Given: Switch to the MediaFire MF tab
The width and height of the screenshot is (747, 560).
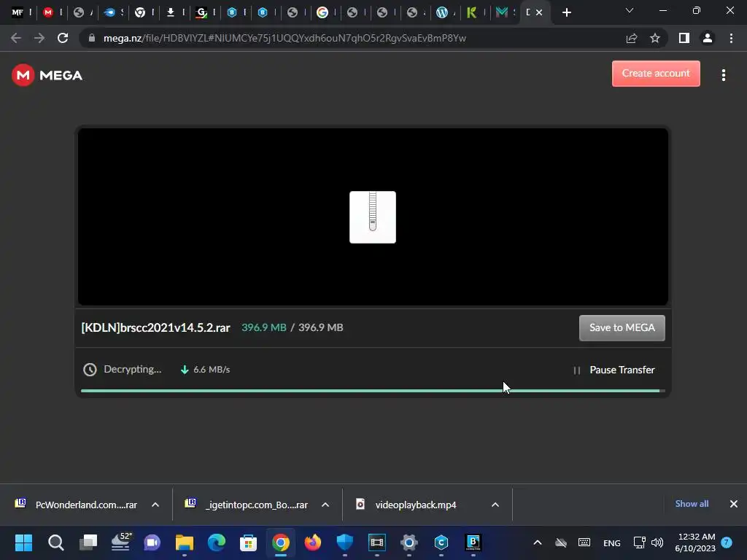Looking at the screenshot, I should point(18,13).
